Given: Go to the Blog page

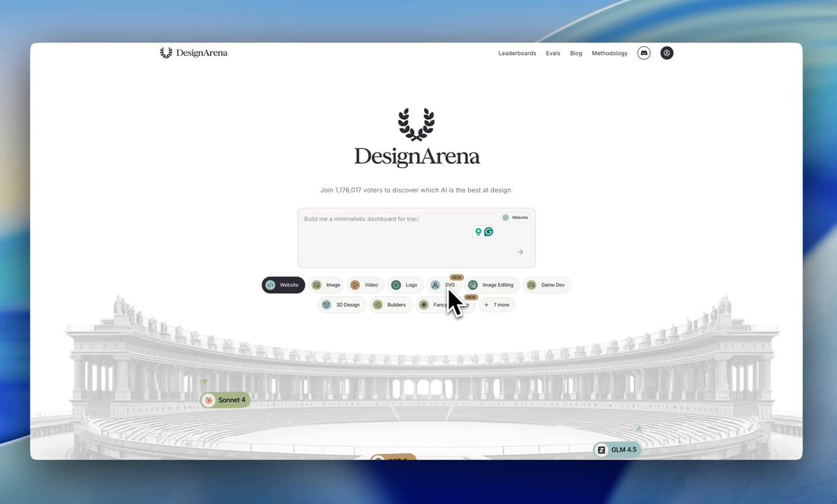Looking at the screenshot, I should point(576,54).
